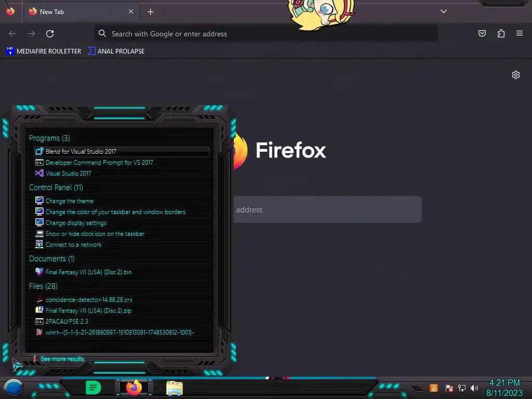Image resolution: width=532 pixels, height=399 pixels.
Task: Click the new tab page search box
Action: (327, 209)
